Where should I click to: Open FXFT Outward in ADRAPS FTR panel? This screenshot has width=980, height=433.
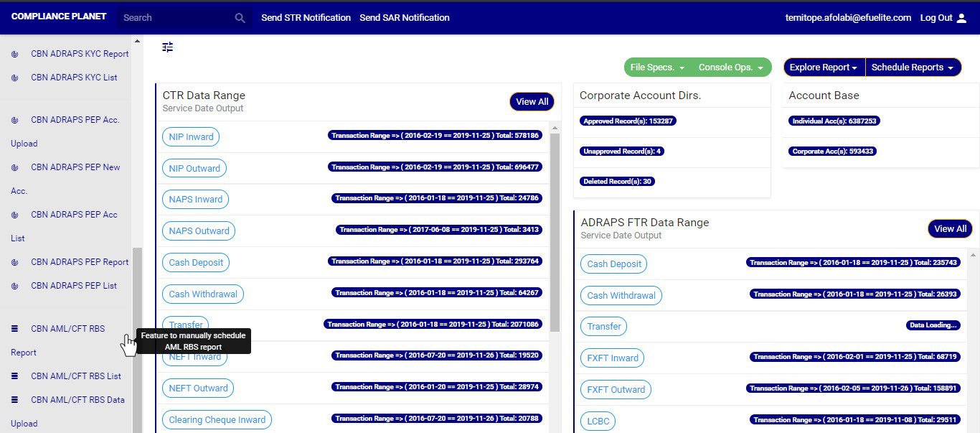tap(616, 390)
